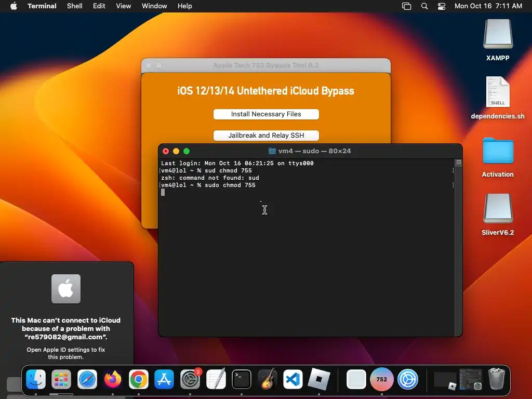Launch Firefox from the dock

coord(113,379)
